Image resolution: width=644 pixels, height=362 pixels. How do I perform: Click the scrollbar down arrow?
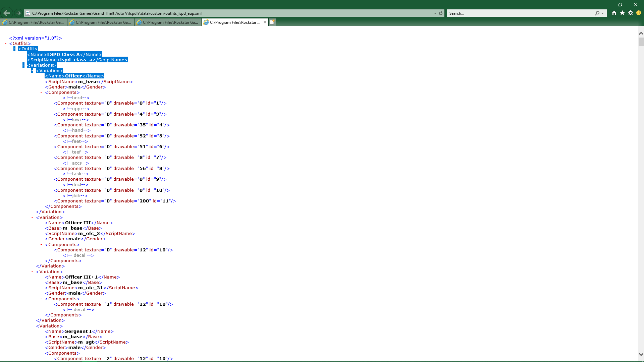coord(641,354)
